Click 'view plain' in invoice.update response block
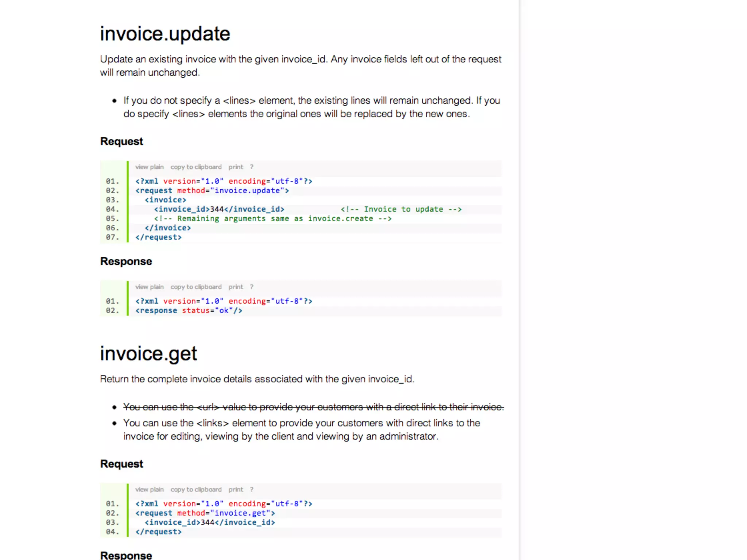747x560 pixels. pos(149,287)
